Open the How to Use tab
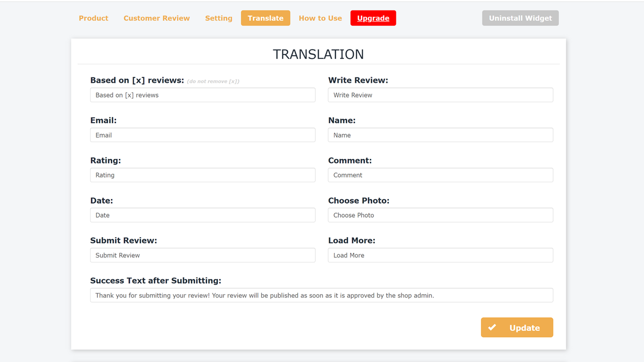The height and width of the screenshot is (362, 644). pyautogui.click(x=320, y=18)
